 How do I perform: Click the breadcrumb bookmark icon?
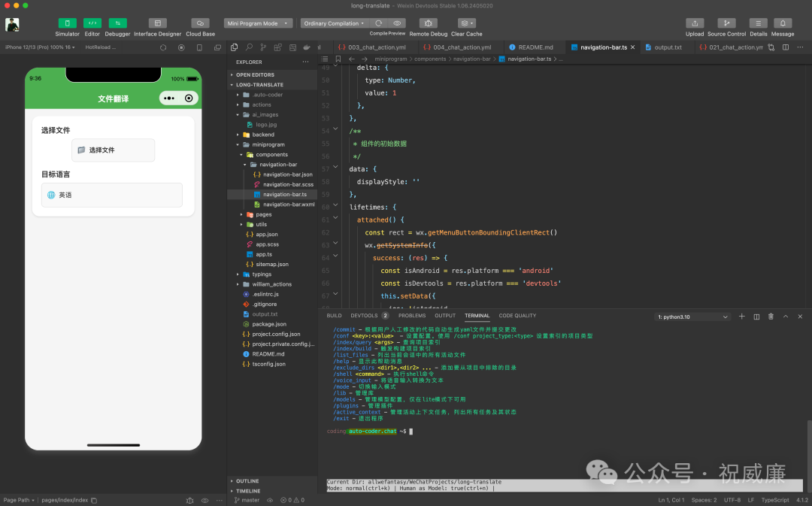pyautogui.click(x=338, y=59)
